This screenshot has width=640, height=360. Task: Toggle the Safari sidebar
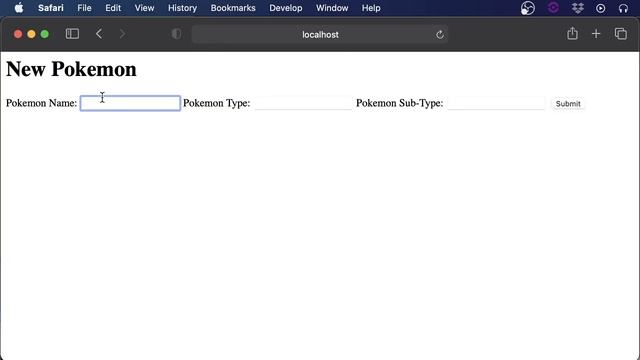72,34
